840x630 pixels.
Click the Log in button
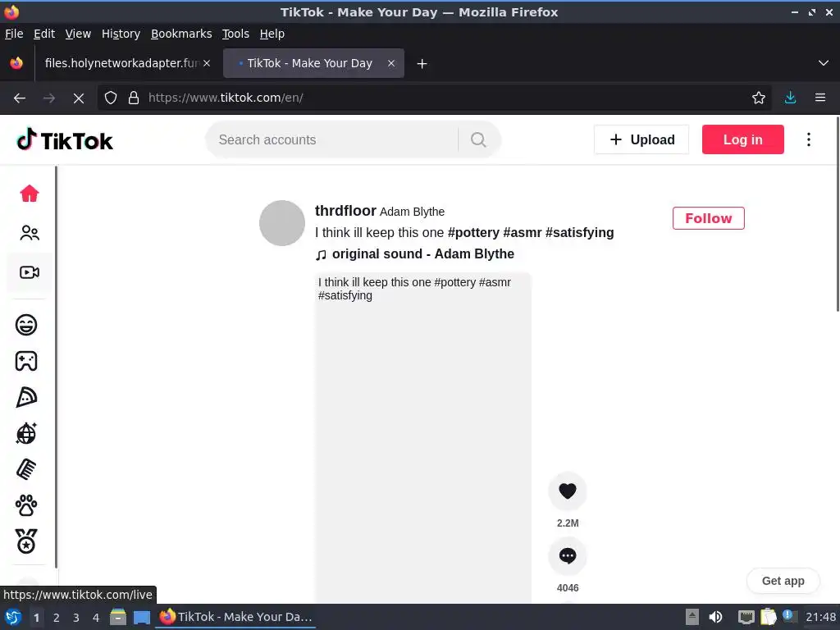pyautogui.click(x=742, y=139)
